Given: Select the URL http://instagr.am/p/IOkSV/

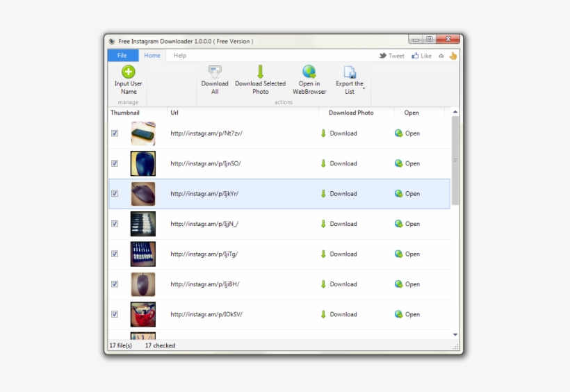Looking at the screenshot, I should coord(206,315).
